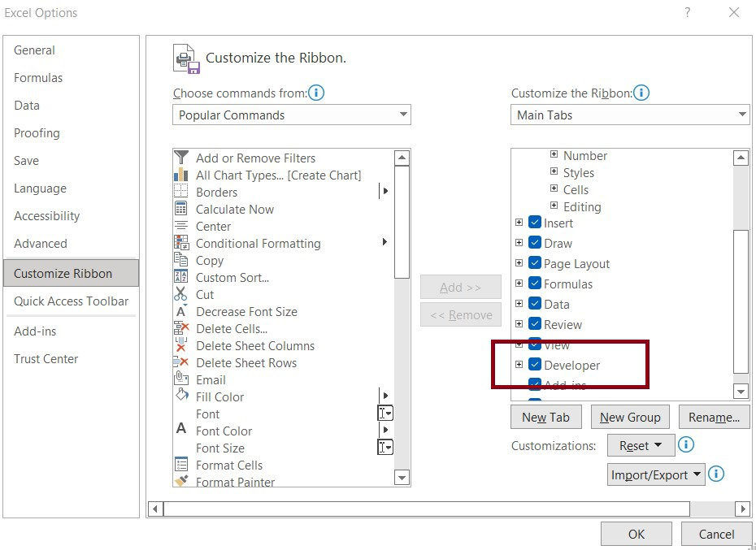Click the Borders grid icon
This screenshot has width=756, height=550.
coord(180,192)
